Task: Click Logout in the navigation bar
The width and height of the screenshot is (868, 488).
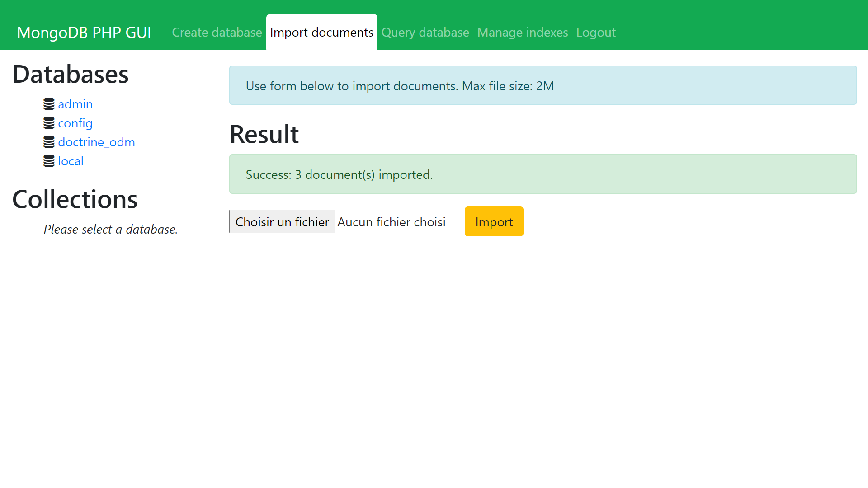Action: [596, 33]
